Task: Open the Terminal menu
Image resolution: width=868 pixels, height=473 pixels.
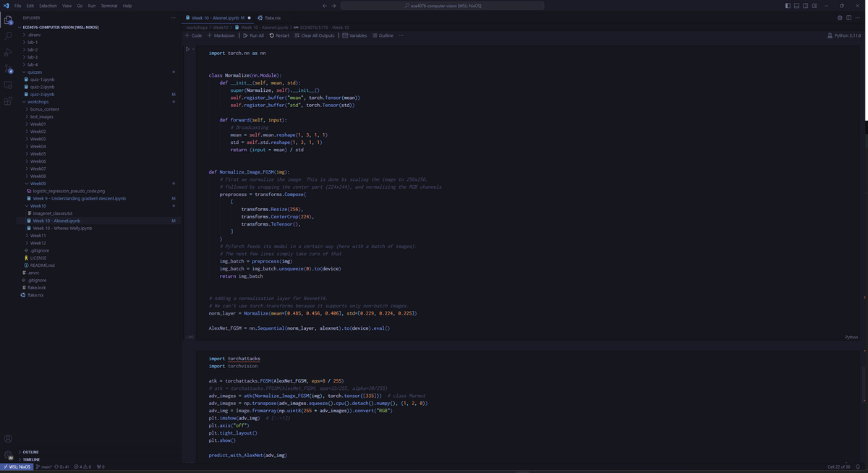Action: [109, 5]
